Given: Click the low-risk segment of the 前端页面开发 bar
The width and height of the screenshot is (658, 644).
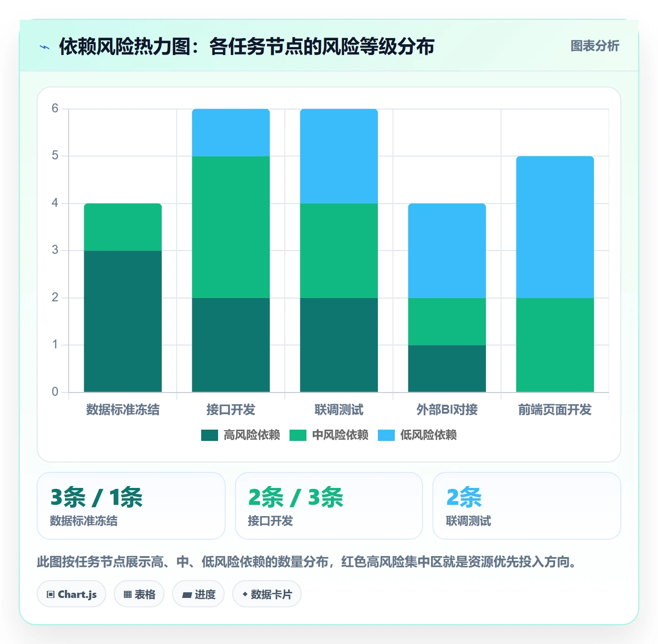Looking at the screenshot, I should pos(555,227).
